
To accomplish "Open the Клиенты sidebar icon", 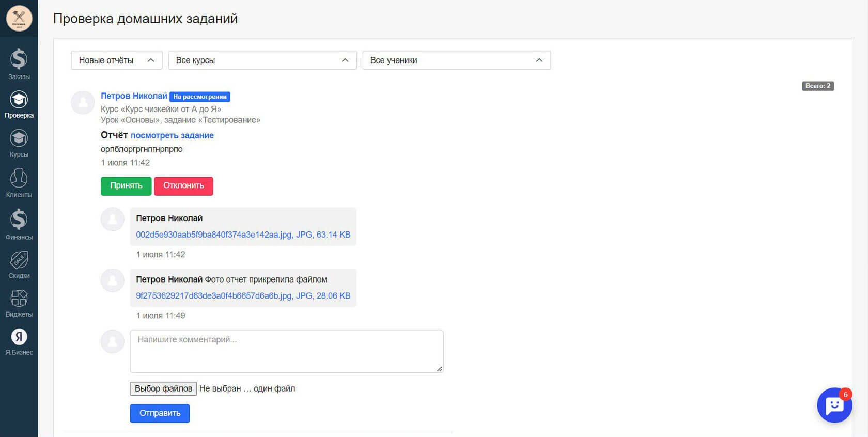I will (x=19, y=179).
